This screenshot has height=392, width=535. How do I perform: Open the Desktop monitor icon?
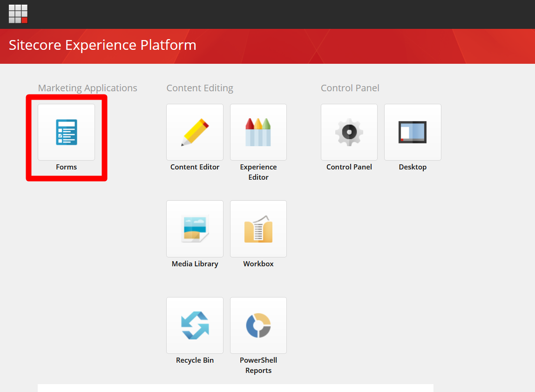413,132
